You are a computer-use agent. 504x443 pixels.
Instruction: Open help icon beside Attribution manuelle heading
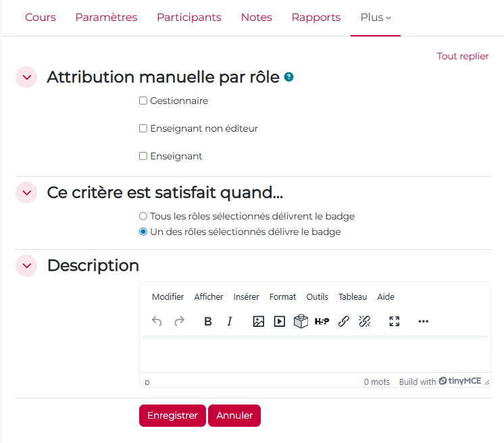289,78
